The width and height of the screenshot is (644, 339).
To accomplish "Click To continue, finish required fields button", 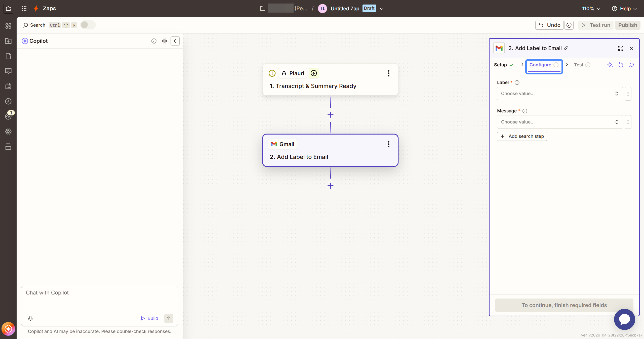I will (564, 305).
